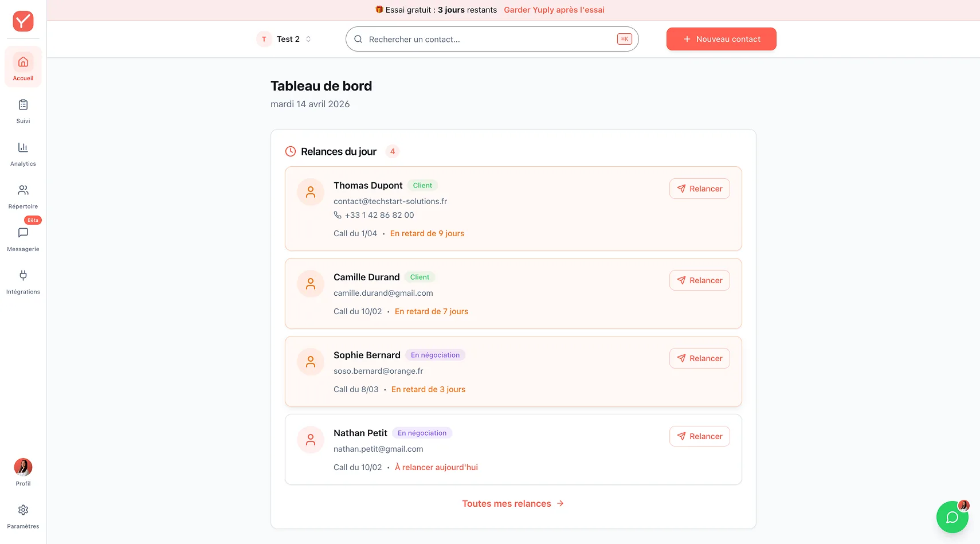This screenshot has width=980, height=544.
Task: Click the ⌘K shortcut badge
Action: click(624, 39)
